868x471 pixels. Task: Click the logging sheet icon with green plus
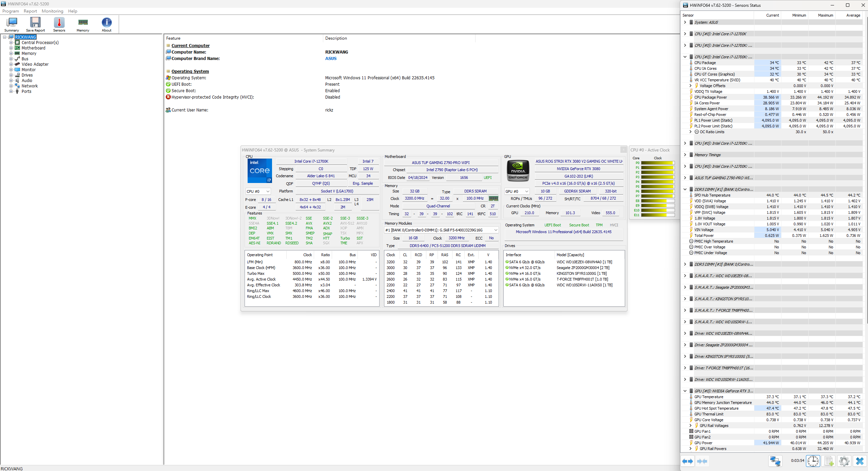tap(829, 461)
